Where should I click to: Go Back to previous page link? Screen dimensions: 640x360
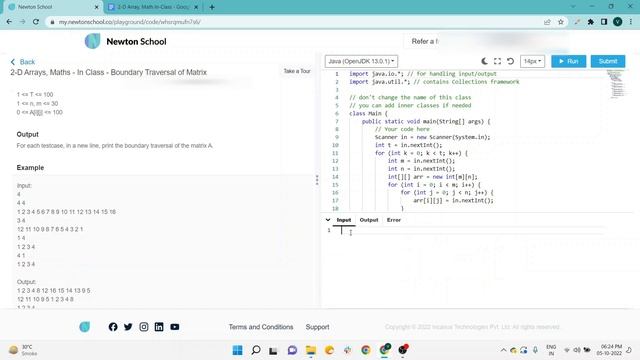click(23, 62)
